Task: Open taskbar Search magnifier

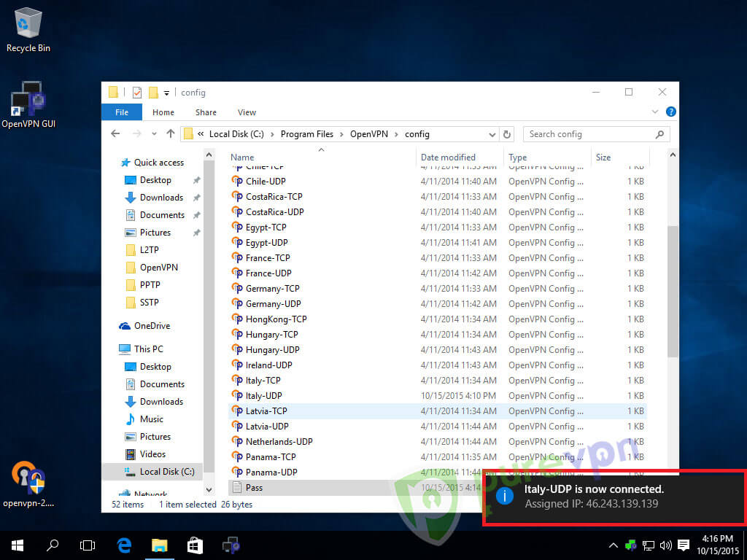Action: (x=53, y=545)
